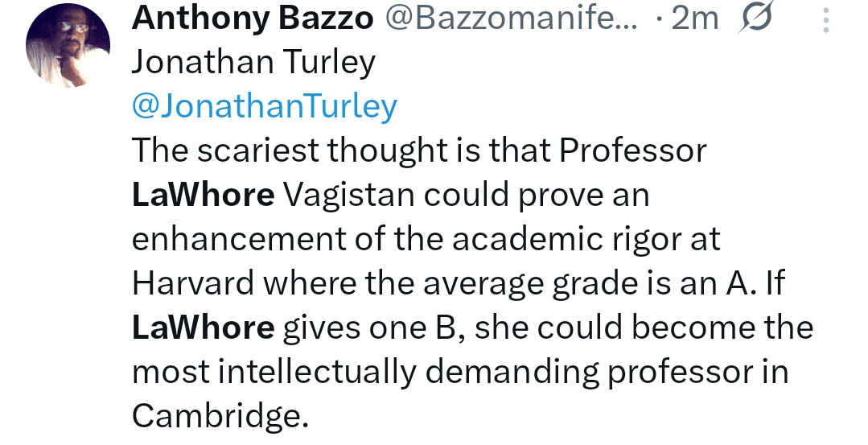
Task: Click the Anthony Bazzo display name
Action: (x=253, y=19)
